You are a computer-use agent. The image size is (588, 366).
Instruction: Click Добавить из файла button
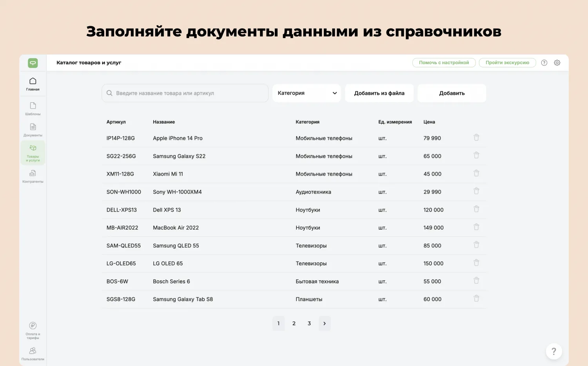[x=379, y=93]
